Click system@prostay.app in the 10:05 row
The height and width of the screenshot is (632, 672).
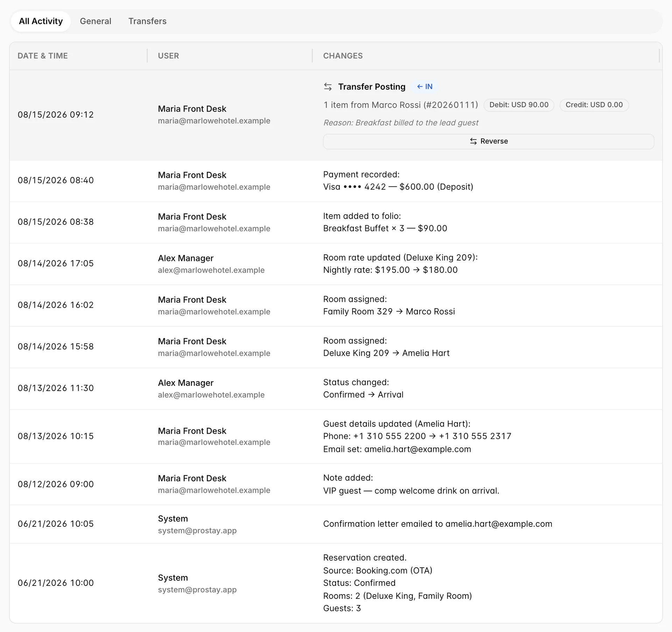point(197,531)
